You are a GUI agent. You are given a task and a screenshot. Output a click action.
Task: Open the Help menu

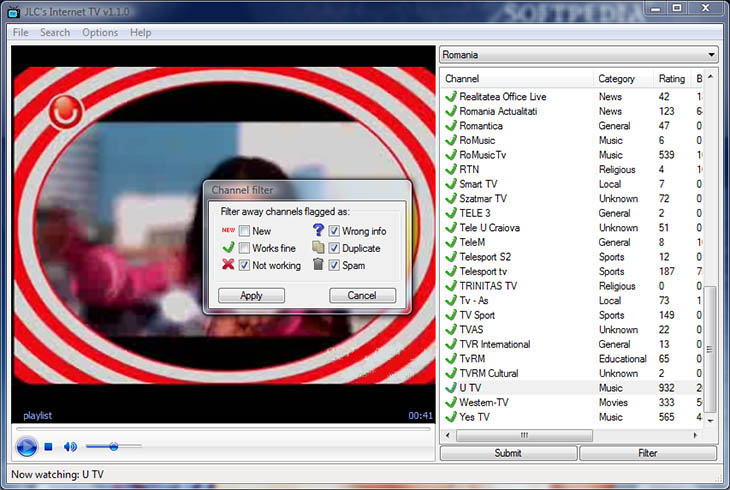pyautogui.click(x=141, y=33)
